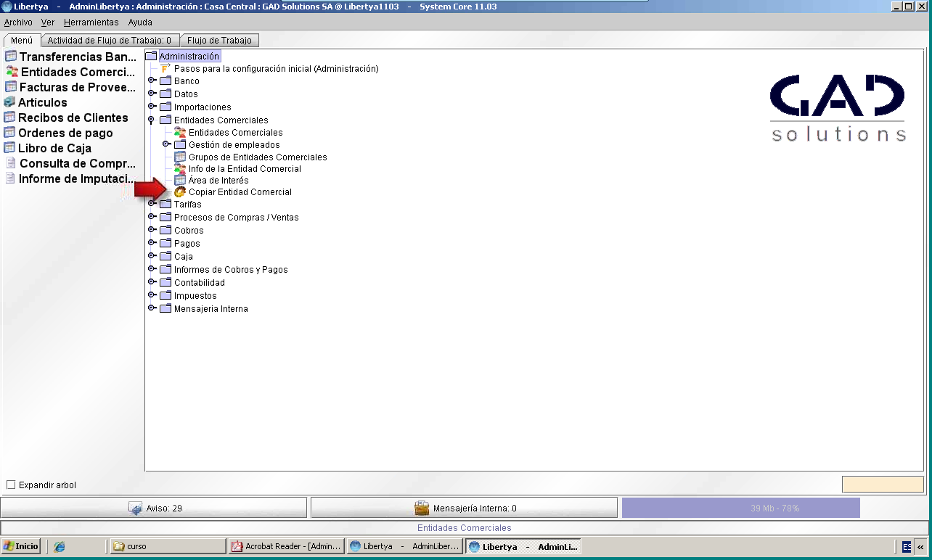This screenshot has width=932, height=560.
Task: Switch to the Menú tab
Action: pyautogui.click(x=22, y=41)
